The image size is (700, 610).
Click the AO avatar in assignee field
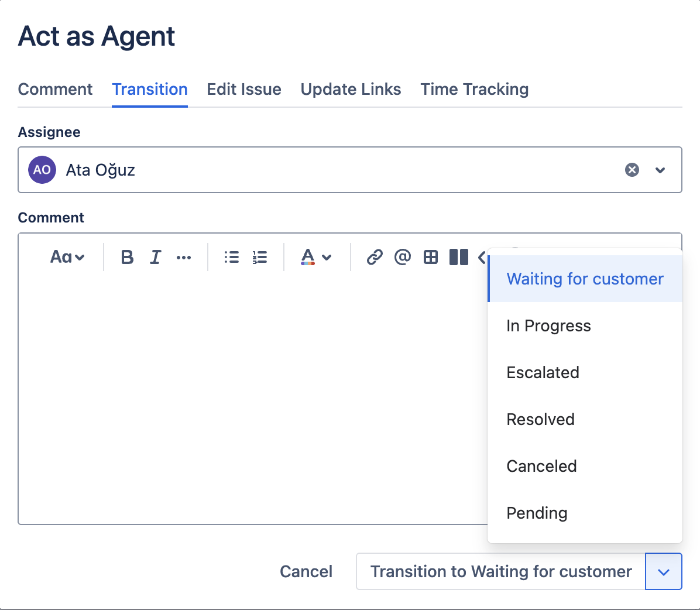pos(42,170)
